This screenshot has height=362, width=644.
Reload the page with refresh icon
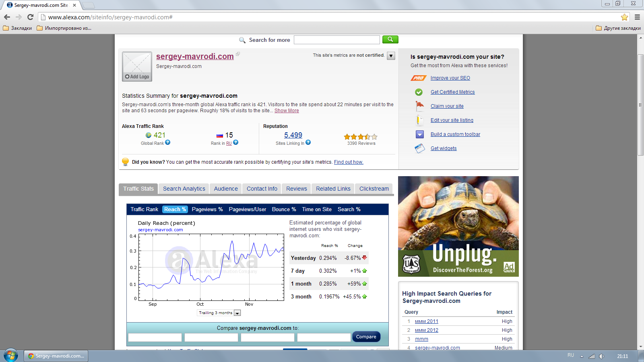[30, 17]
